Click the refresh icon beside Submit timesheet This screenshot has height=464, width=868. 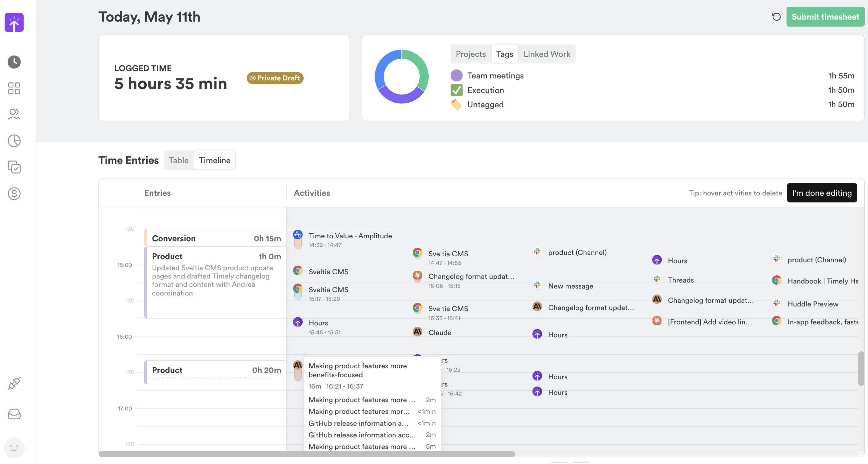[776, 17]
